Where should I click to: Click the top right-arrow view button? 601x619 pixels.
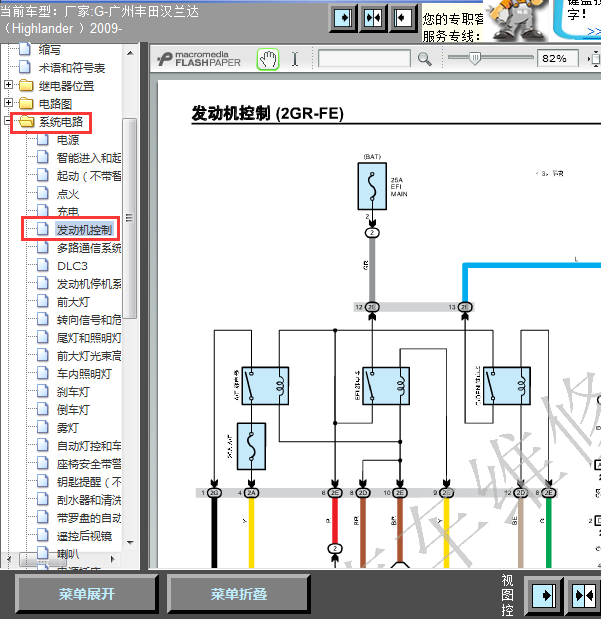click(x=343, y=18)
